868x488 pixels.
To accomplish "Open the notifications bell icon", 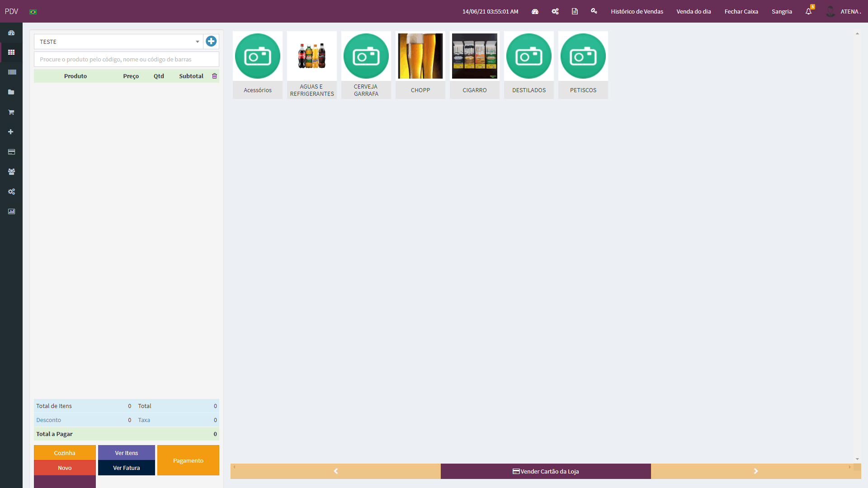I will click(808, 11).
